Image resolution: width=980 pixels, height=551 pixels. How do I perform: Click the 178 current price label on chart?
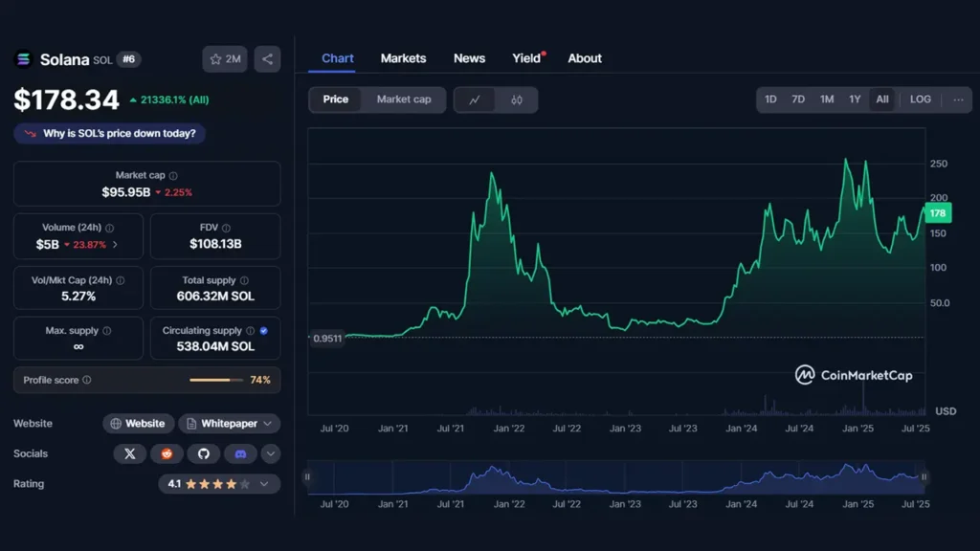938,213
